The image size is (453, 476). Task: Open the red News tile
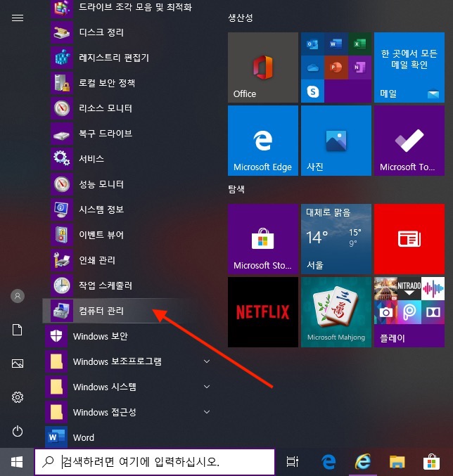tap(409, 239)
